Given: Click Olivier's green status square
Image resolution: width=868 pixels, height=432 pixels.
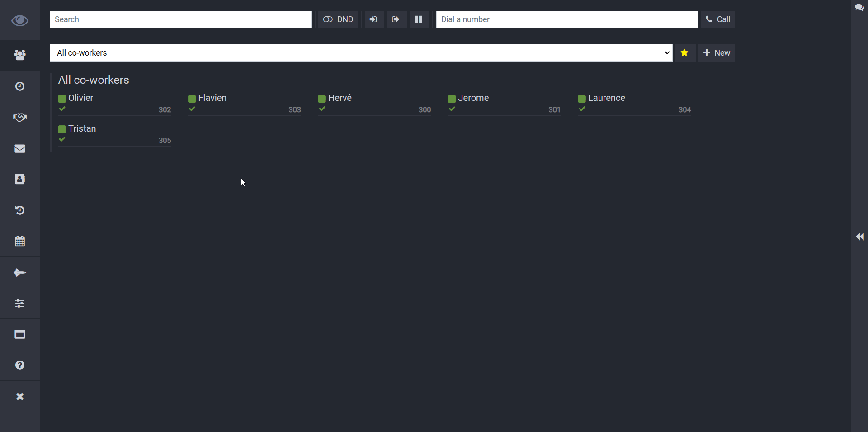Looking at the screenshot, I should [62, 99].
